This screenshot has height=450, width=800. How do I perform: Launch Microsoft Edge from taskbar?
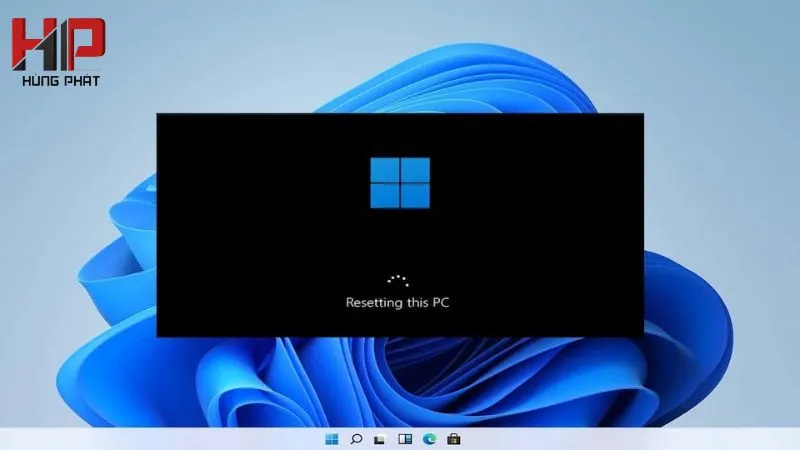pyautogui.click(x=430, y=439)
